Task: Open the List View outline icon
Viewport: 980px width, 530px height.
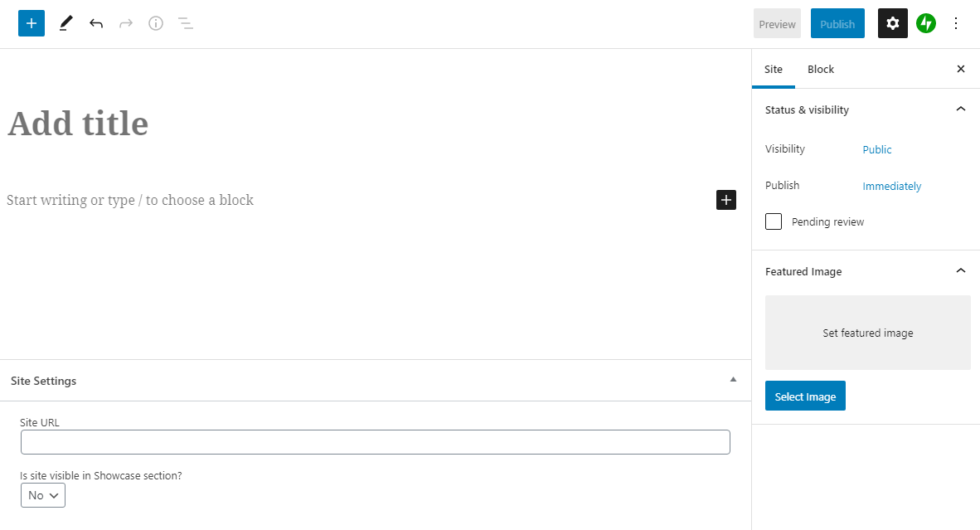Action: tap(186, 23)
